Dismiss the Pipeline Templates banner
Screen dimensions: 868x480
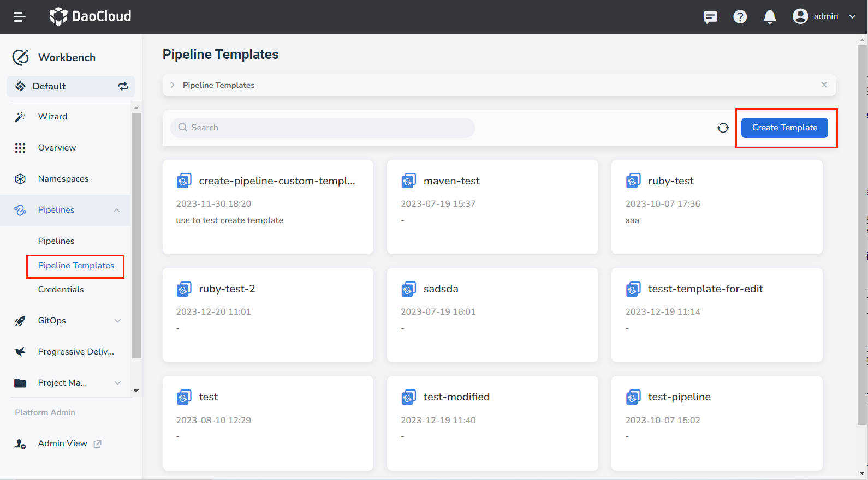(x=824, y=85)
